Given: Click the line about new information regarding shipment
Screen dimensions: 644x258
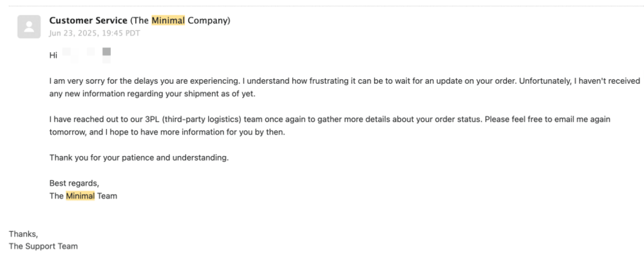Looking at the screenshot, I should click(153, 94).
